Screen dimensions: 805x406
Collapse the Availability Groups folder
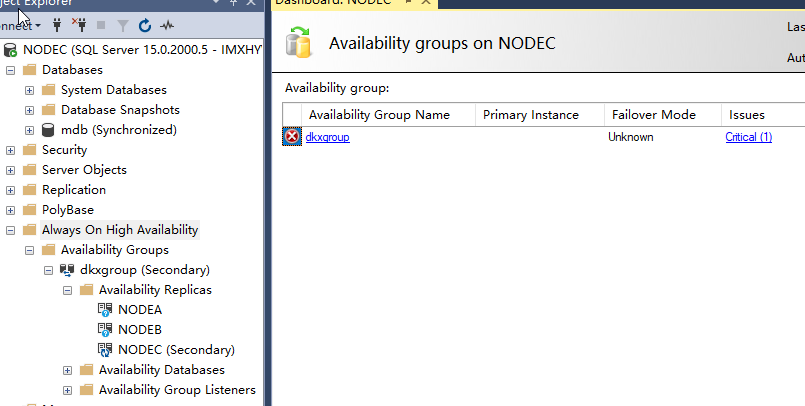tap(29, 250)
